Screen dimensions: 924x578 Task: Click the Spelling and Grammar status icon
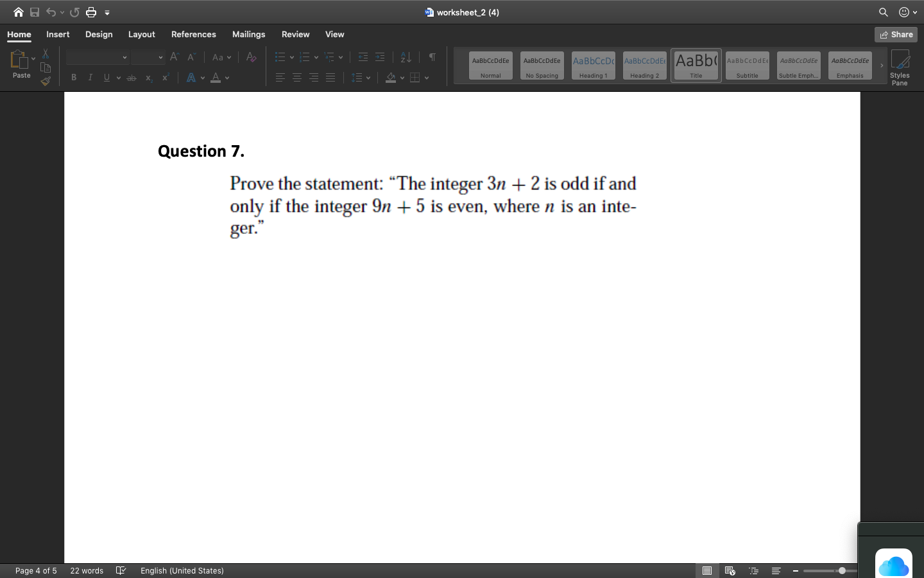tap(121, 570)
